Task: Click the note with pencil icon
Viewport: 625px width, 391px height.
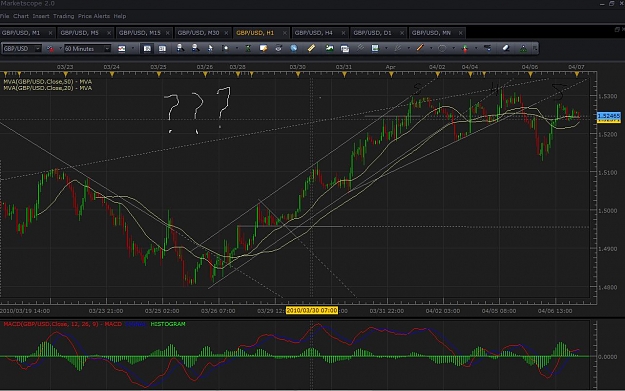Action: (x=263, y=48)
